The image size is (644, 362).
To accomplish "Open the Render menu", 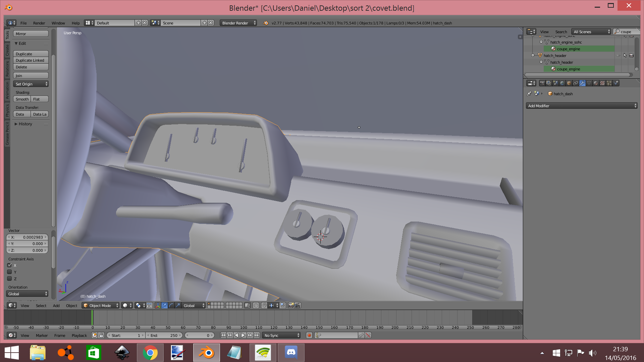I will click(x=39, y=23).
